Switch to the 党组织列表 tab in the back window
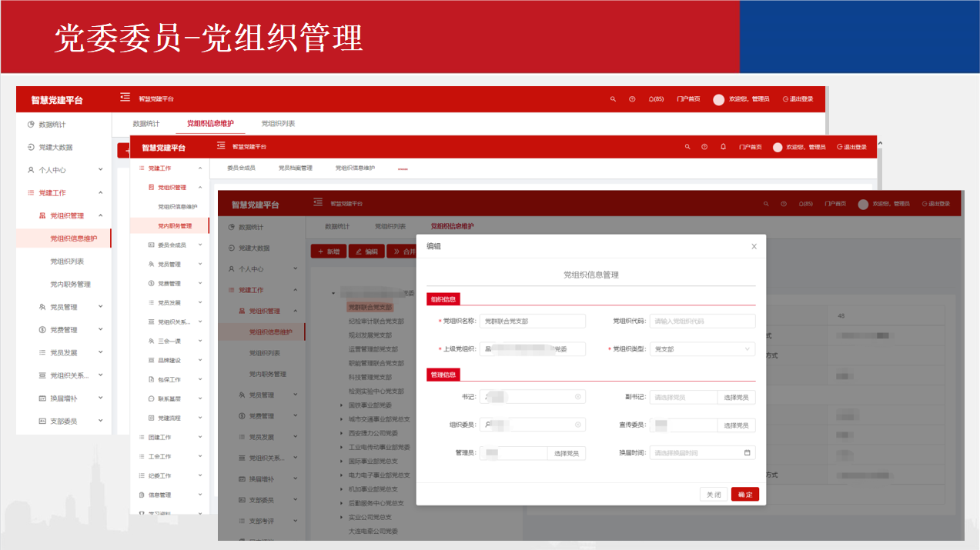980x550 pixels. [x=278, y=124]
